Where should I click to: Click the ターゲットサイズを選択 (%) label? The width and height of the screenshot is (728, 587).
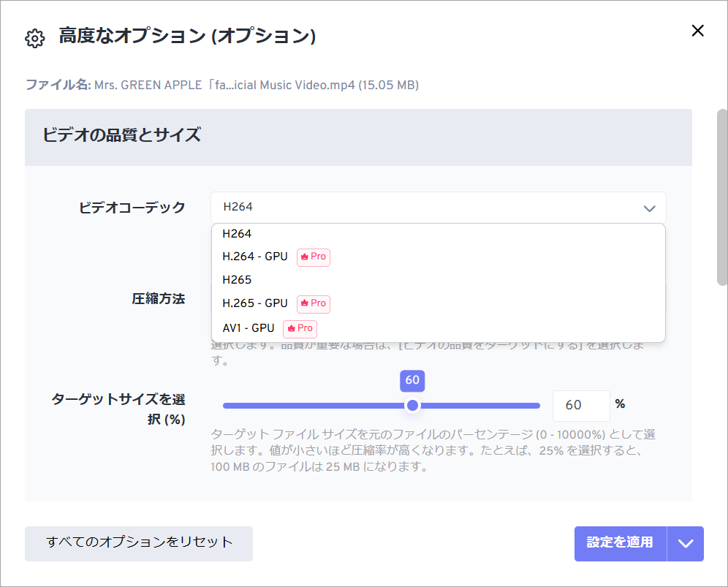118,409
